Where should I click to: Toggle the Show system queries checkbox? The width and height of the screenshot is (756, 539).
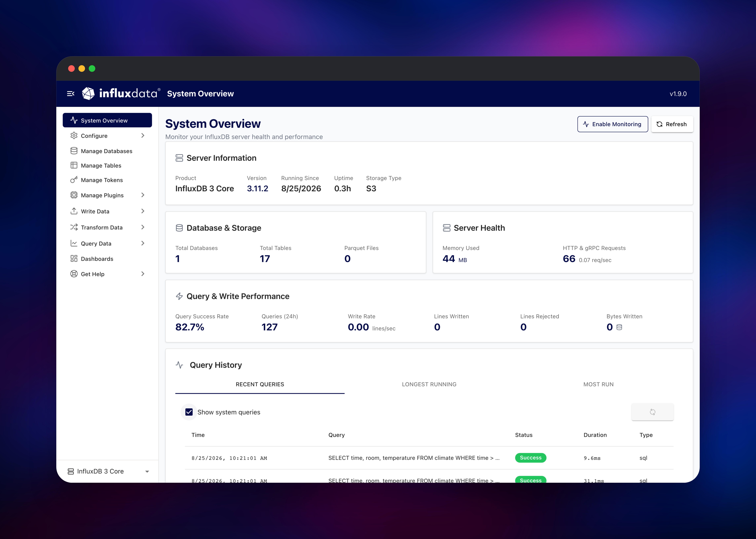189,412
